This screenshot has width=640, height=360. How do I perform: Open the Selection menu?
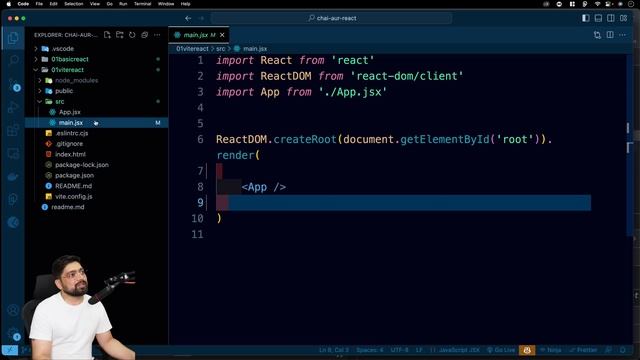pos(74,4)
